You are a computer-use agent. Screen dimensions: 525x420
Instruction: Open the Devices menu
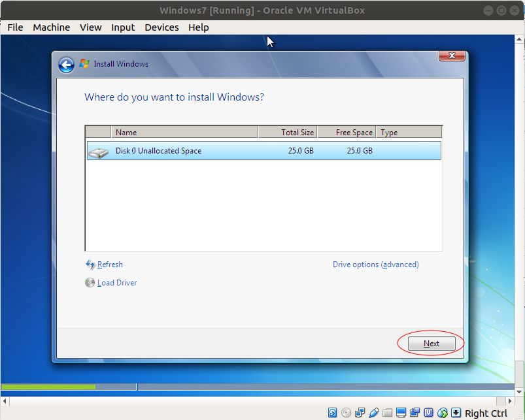[x=161, y=27]
